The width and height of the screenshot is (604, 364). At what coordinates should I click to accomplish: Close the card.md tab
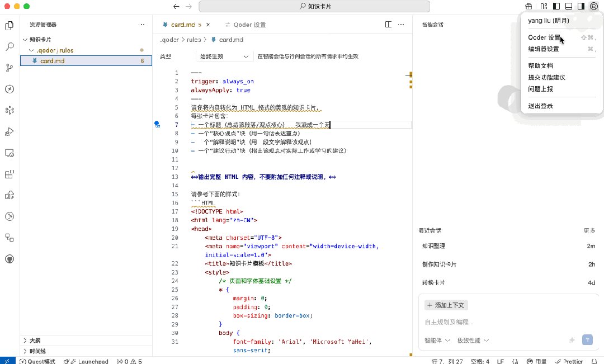208,24
